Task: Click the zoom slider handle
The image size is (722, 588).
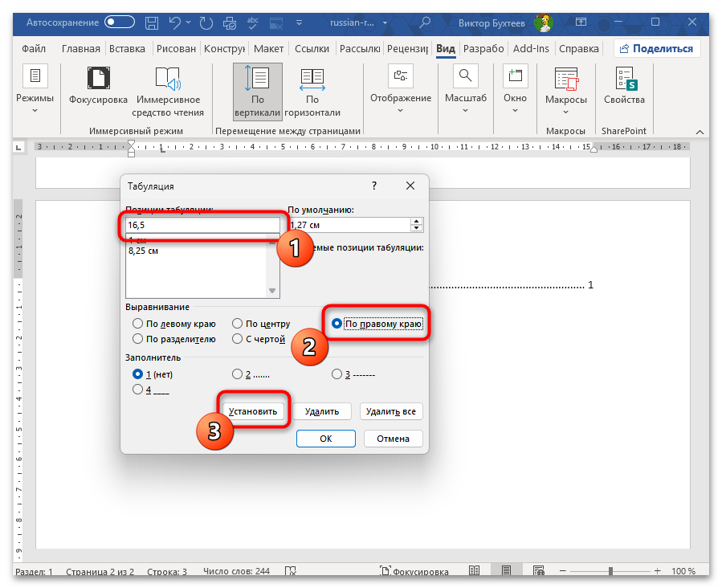Action: click(610, 571)
